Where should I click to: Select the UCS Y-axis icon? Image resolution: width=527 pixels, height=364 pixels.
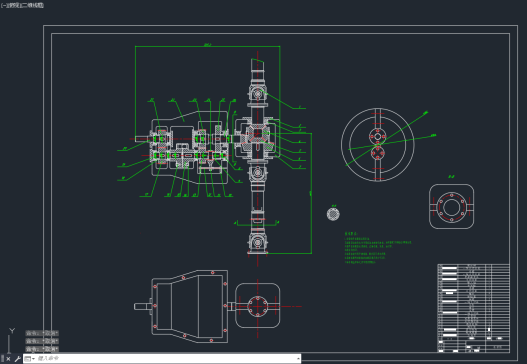click(12, 331)
